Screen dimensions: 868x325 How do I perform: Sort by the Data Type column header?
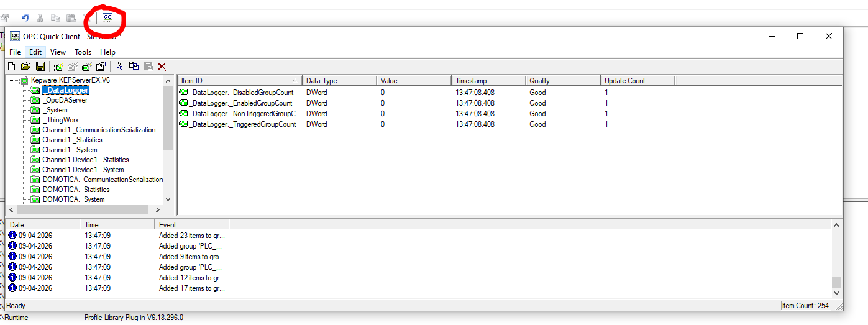(339, 81)
